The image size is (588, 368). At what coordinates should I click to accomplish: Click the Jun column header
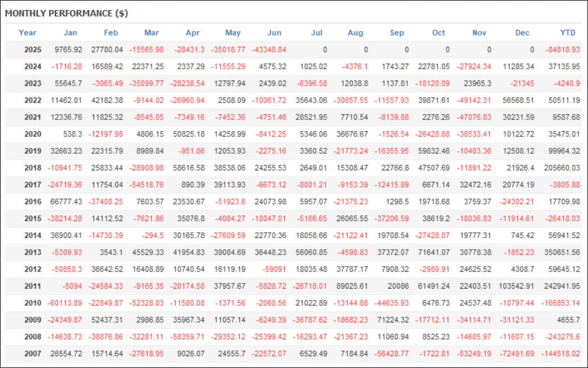(x=274, y=33)
